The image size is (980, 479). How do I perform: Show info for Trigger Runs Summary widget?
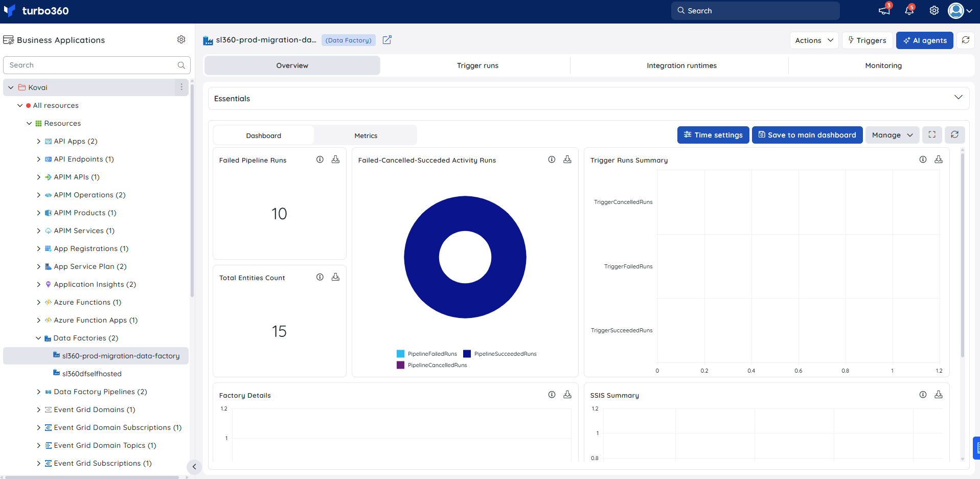point(923,159)
